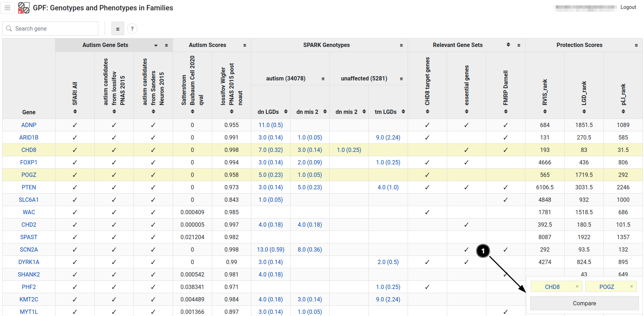Sort autism dn LGDs column
This screenshot has width=644, height=316.
(286, 111)
